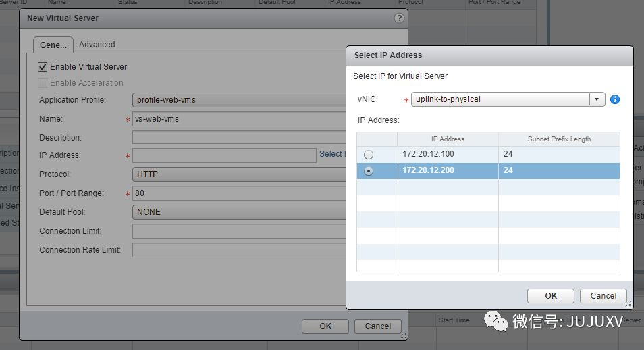The height and width of the screenshot is (350, 644).
Task: Click the Select IP Address link
Action: click(x=332, y=154)
